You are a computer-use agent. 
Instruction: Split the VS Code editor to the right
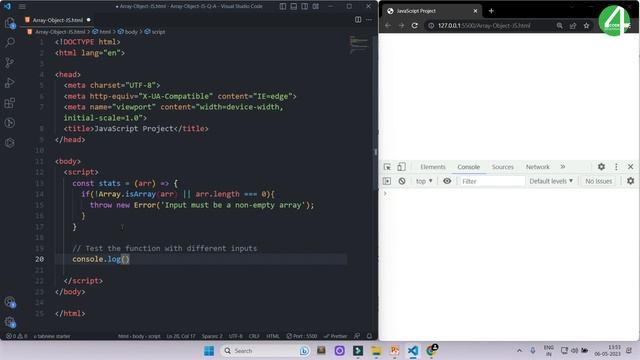point(358,20)
